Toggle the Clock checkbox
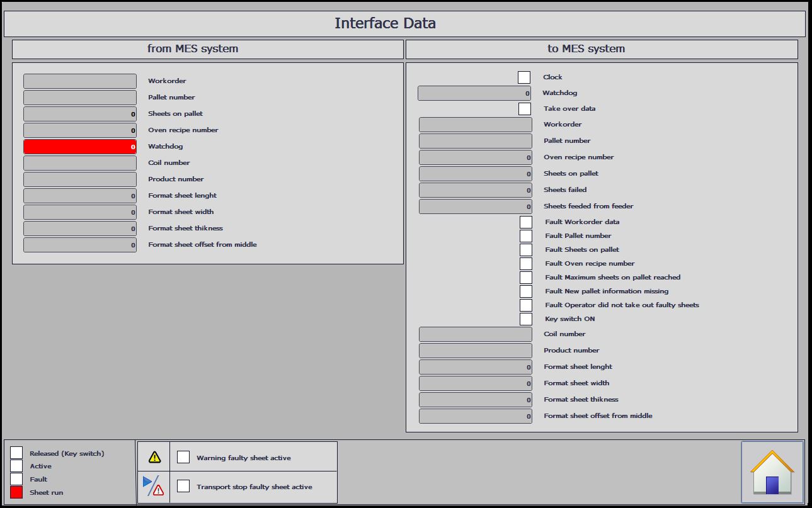Screen dimensions: 812x508 pos(524,77)
